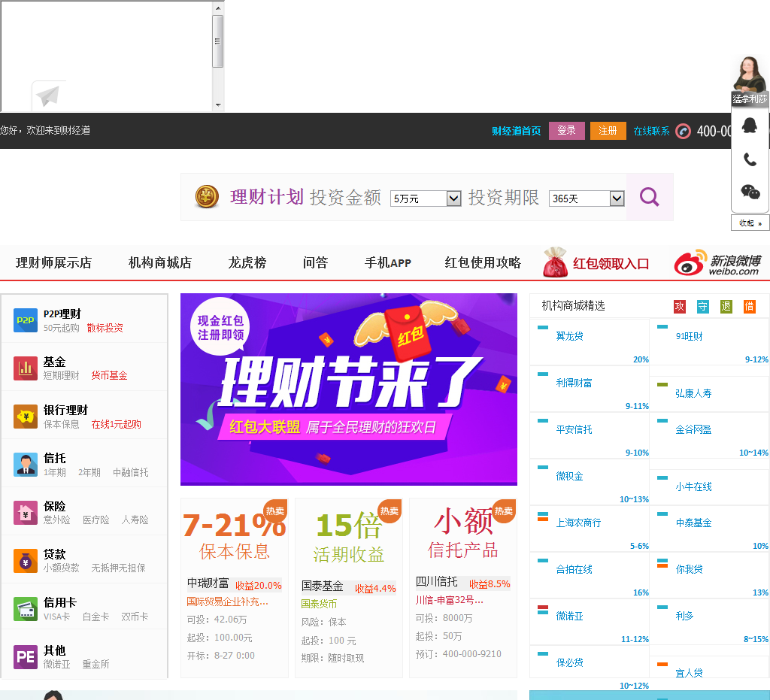The width and height of the screenshot is (770, 700).
Task: Open the 弘康人寿 institution link
Action: tap(693, 393)
